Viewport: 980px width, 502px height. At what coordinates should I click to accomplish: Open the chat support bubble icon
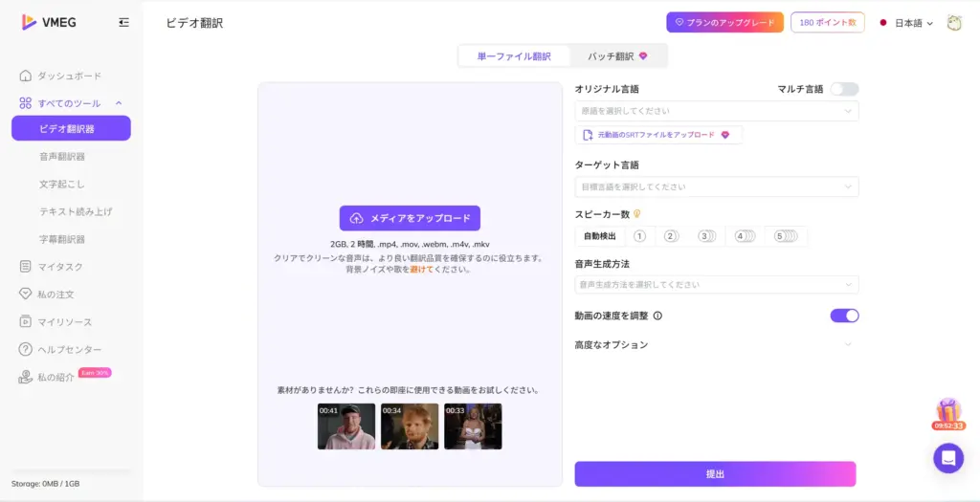pos(947,458)
